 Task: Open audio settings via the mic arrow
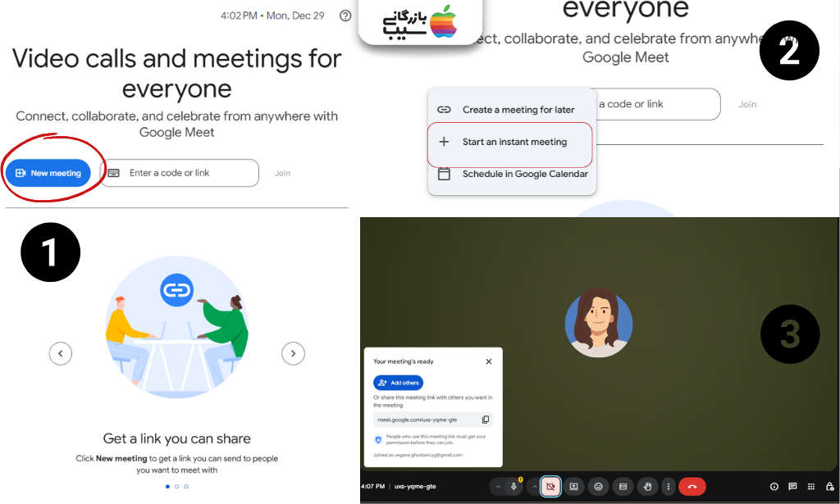[497, 486]
